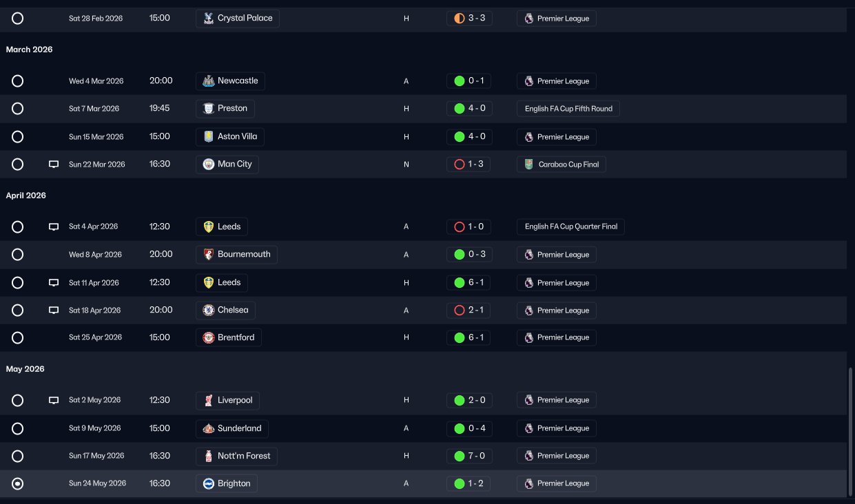Click Carabao Cup trophy icon

pos(528,165)
